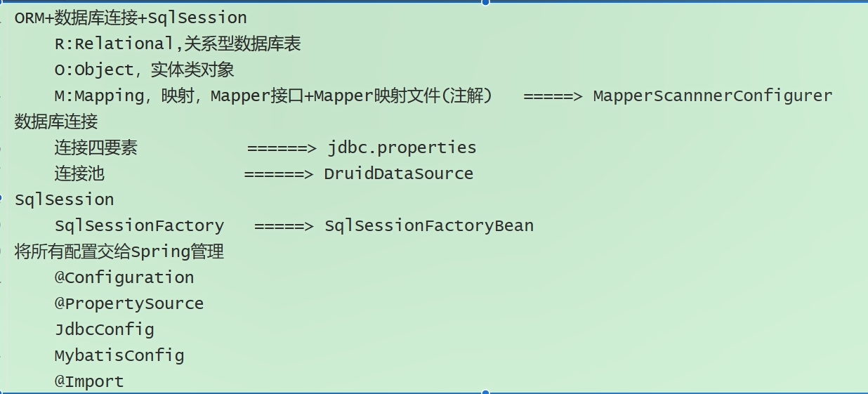The image size is (868, 394).
Task: Click the heading "数据库连接"
Action: [x=56, y=122]
